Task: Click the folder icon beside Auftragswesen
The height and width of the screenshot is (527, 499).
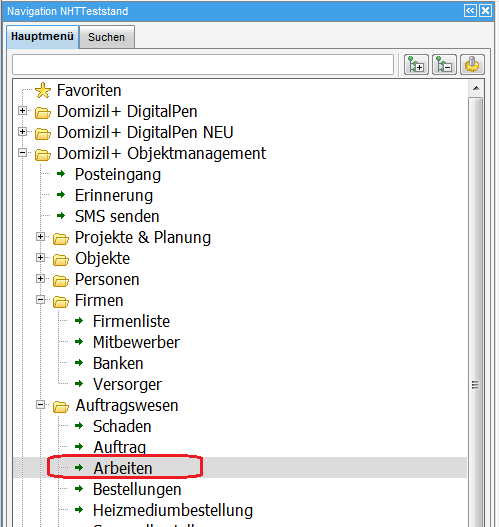Action: point(61,407)
